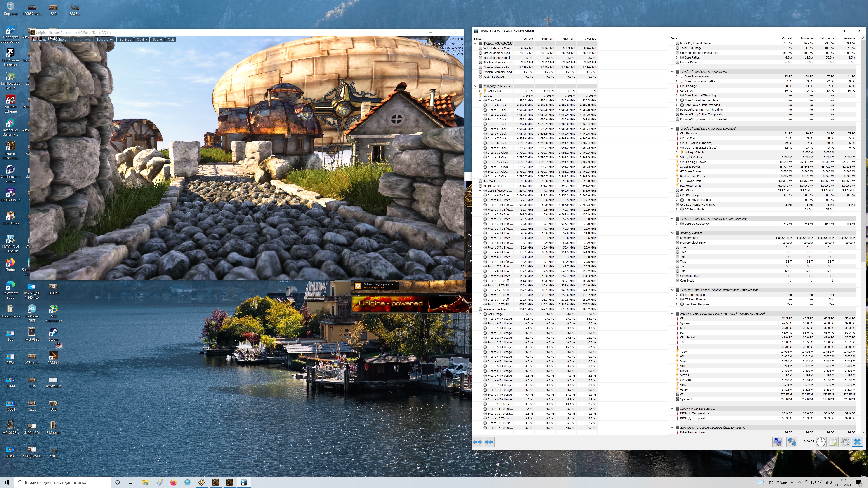Click the Settings button in Heaven benchmark
Screen dimensions: 868x488
pyautogui.click(x=125, y=39)
